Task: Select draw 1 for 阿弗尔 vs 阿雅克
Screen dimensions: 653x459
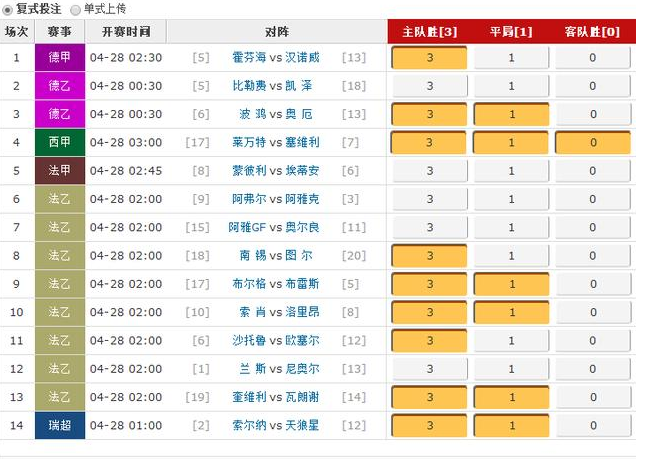Action: coord(511,199)
